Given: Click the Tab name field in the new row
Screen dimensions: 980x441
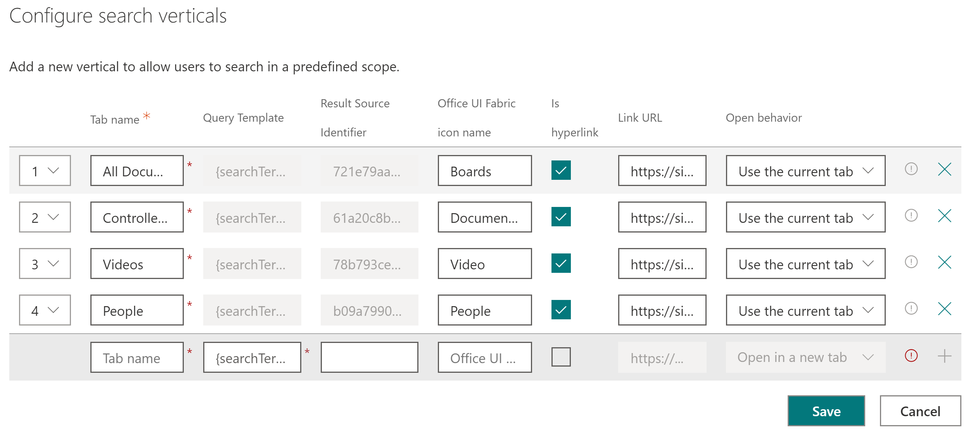Looking at the screenshot, I should [x=137, y=357].
